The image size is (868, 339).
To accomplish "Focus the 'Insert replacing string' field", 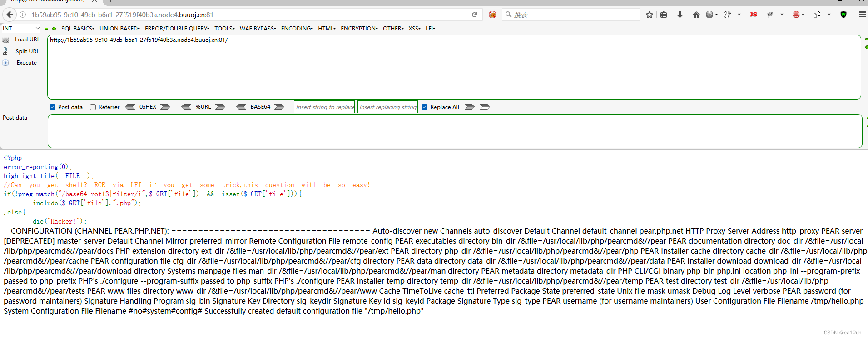I will [387, 107].
